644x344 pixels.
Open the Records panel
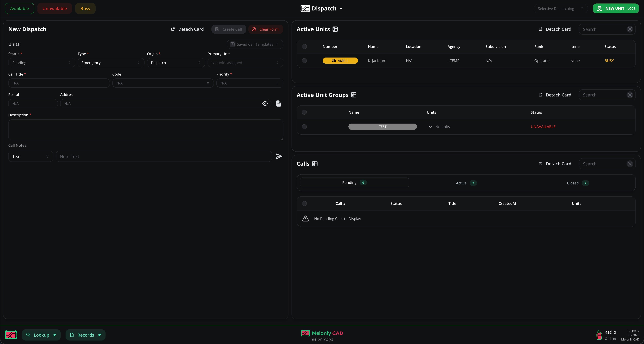pyautogui.click(x=86, y=335)
